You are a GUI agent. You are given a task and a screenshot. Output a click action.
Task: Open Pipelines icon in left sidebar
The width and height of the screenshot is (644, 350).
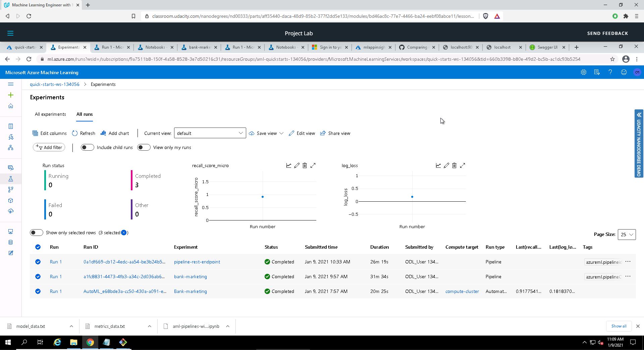[11, 190]
